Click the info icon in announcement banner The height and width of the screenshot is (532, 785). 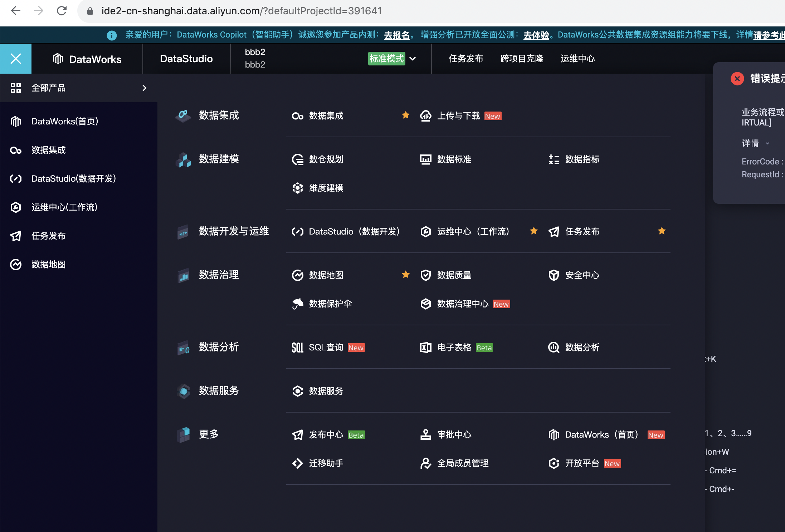pyautogui.click(x=112, y=35)
